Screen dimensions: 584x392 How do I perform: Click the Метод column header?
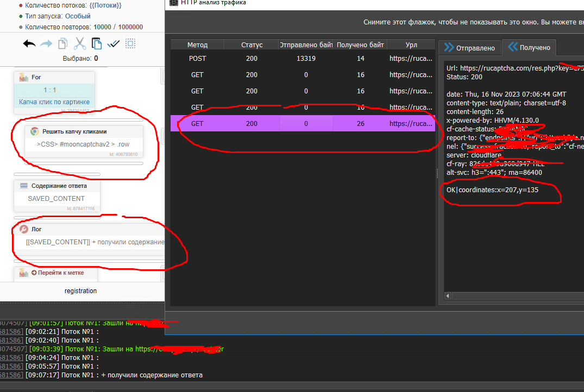[197, 45]
